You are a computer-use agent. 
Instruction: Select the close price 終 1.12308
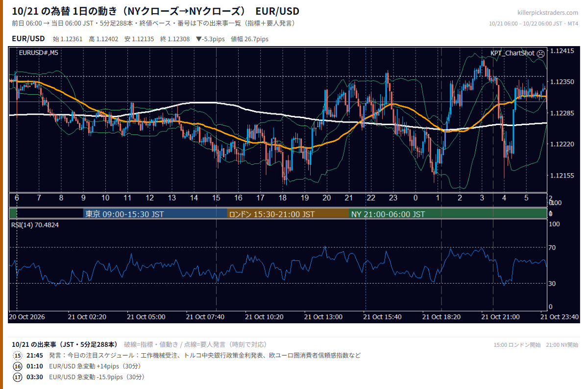[x=175, y=39]
